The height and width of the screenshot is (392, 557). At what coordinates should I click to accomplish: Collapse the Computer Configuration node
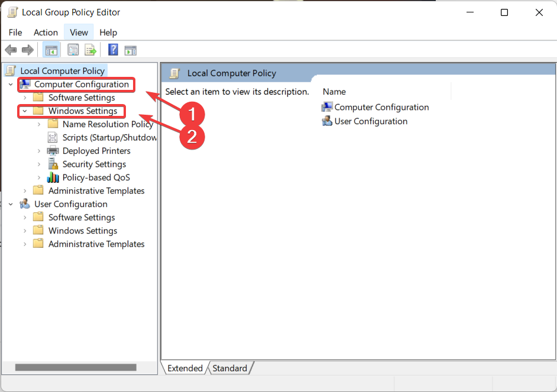(x=11, y=85)
